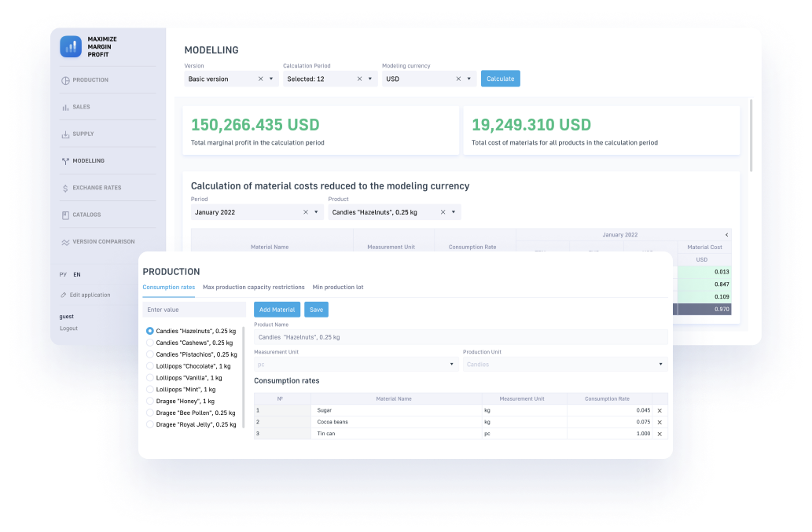Switch to Max production capacity restrictions tab
The height and width of the screenshot is (532, 812).
click(254, 288)
